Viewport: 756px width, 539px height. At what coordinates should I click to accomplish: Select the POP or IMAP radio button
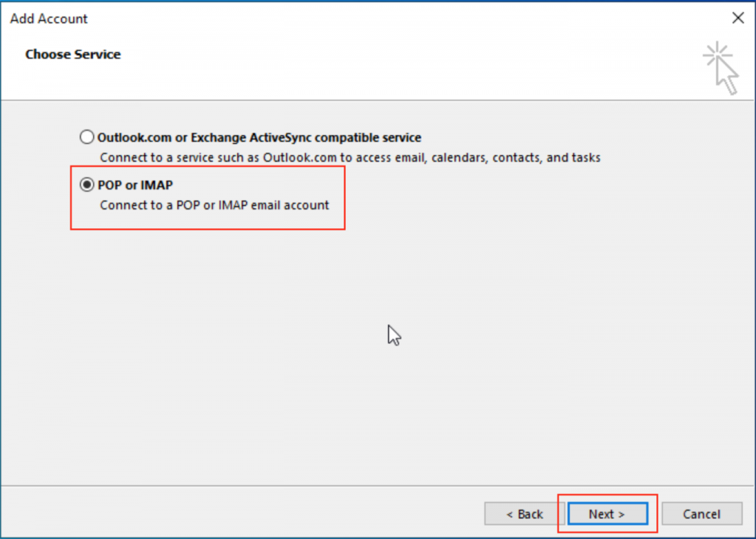point(87,185)
